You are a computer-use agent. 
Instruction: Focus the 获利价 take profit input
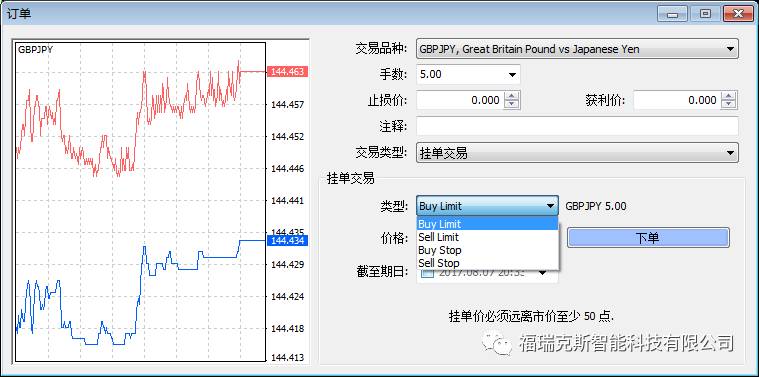click(x=677, y=100)
